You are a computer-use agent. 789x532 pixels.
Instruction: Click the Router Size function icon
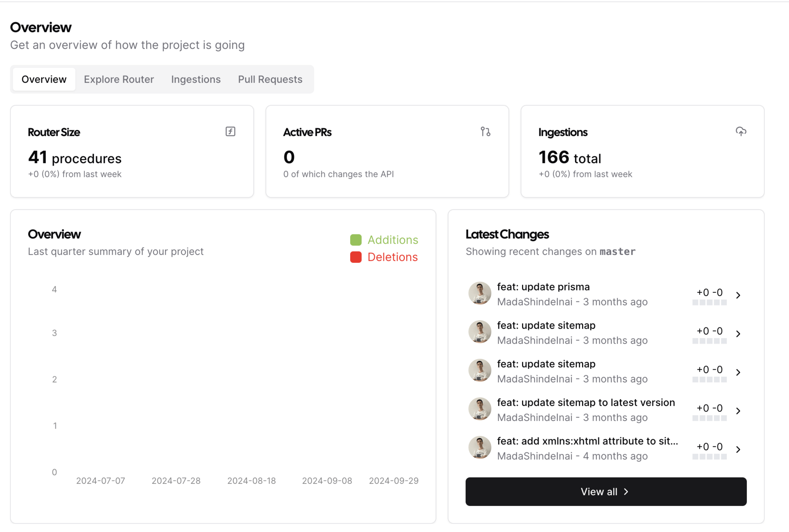230,132
